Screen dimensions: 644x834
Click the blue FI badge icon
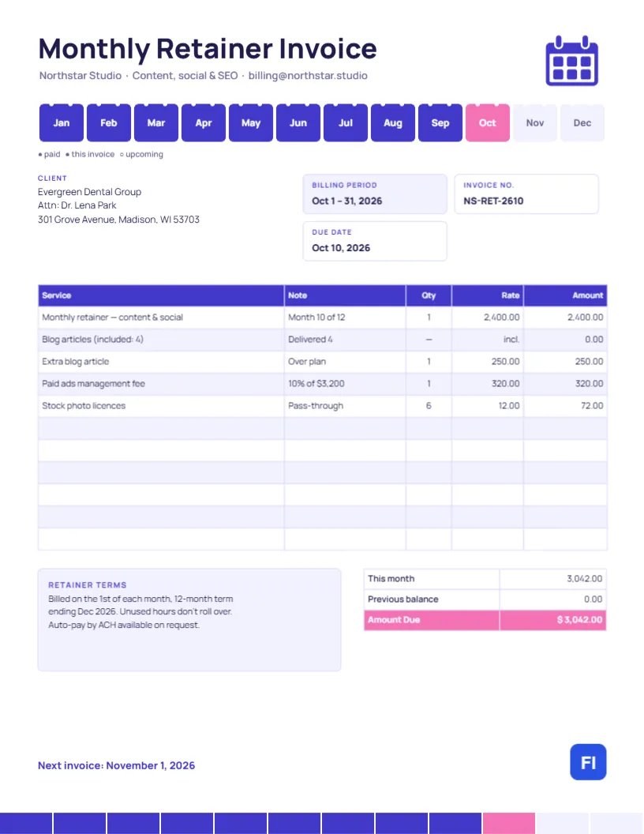click(588, 761)
